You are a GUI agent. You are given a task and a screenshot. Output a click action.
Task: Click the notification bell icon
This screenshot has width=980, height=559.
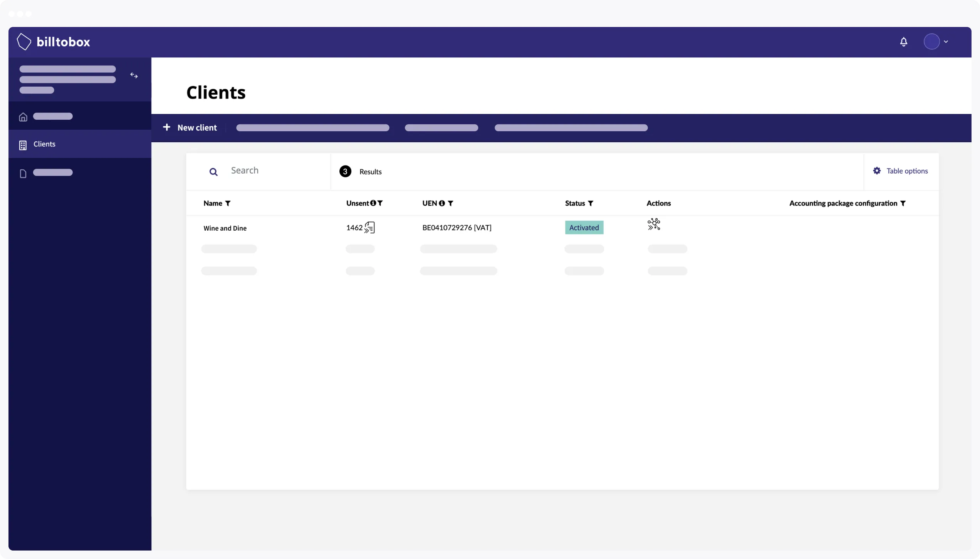coord(904,42)
